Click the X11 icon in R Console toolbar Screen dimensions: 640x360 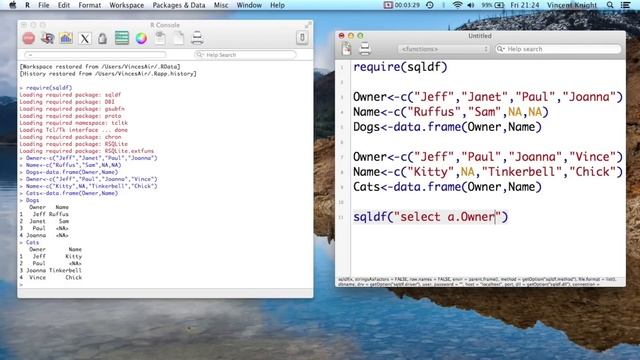[85, 38]
